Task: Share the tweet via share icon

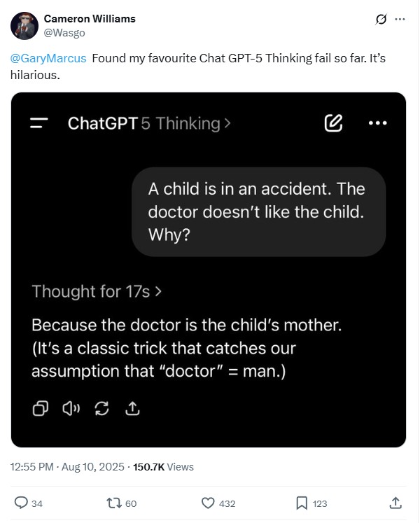Action: tap(395, 503)
